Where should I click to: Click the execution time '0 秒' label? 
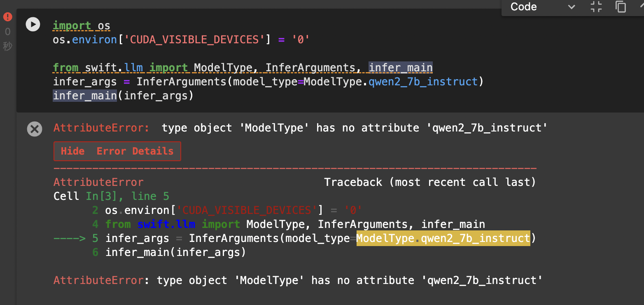coord(8,39)
